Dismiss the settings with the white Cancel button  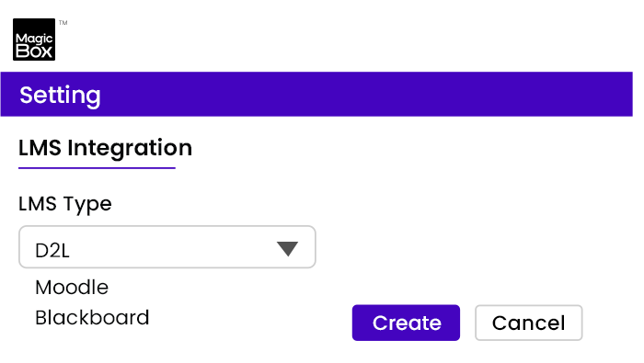[529, 323]
